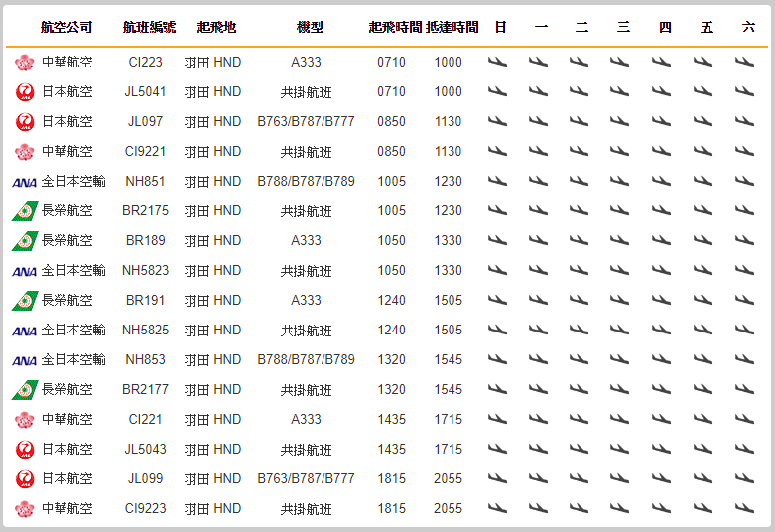
Task: Select flight number BR2177
Action: coord(145,390)
